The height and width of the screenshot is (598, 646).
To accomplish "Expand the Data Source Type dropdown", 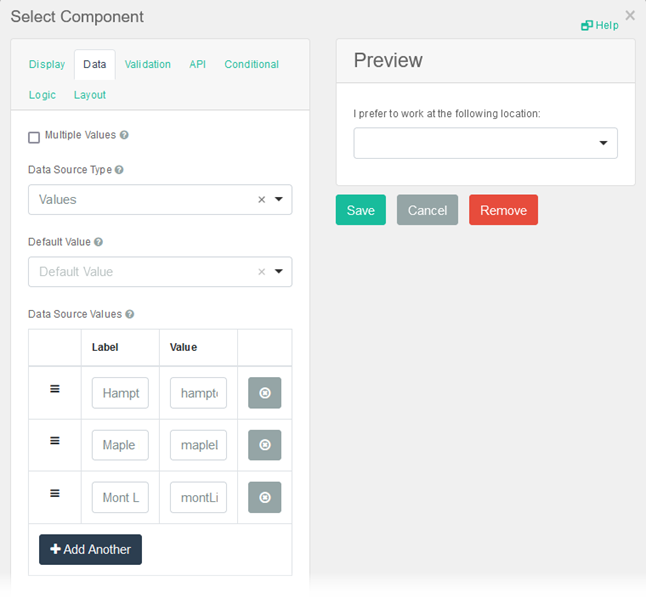I will [x=279, y=199].
